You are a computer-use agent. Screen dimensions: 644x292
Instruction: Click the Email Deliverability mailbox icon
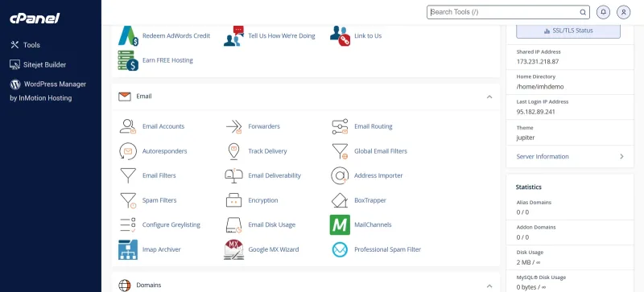[x=233, y=175]
